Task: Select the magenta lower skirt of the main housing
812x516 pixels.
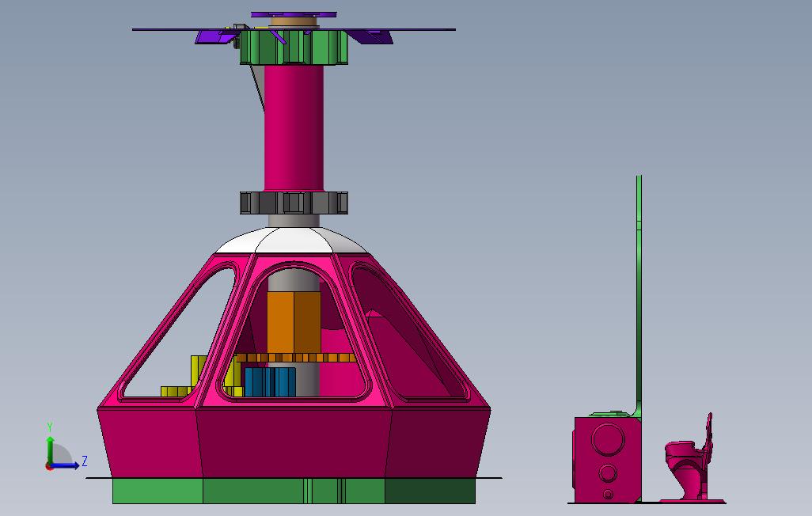Action: [294, 442]
